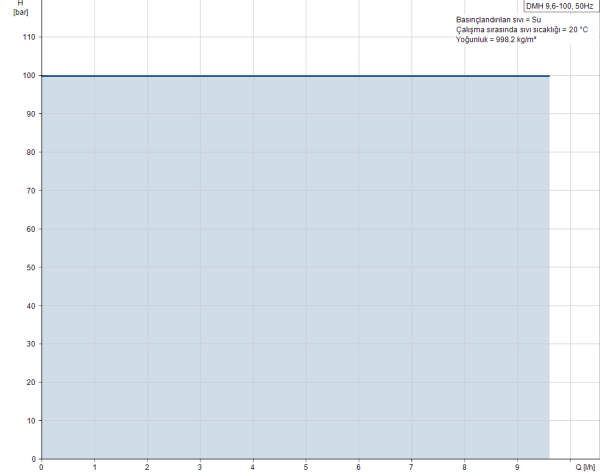Click the 2 tick label on the Q axis

coord(147,467)
